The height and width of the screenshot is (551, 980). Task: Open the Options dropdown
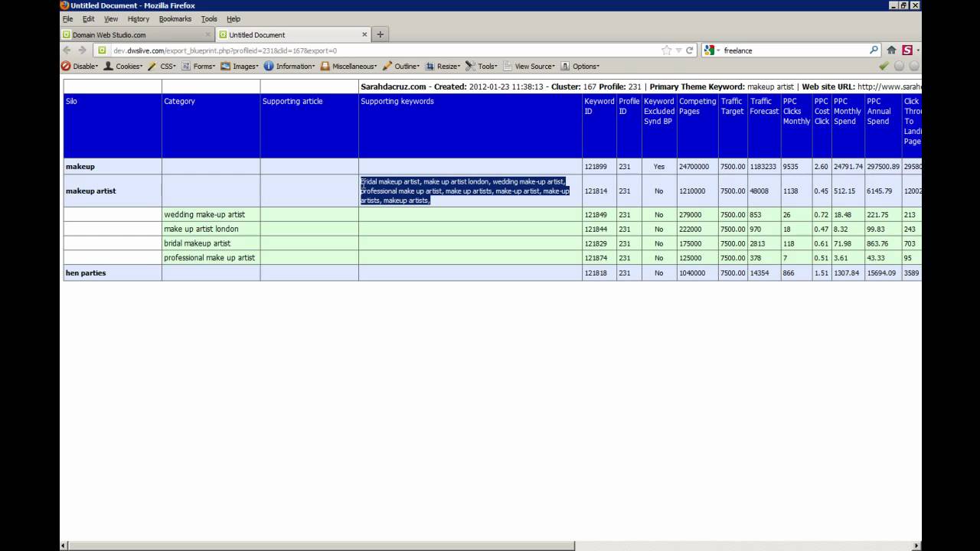(580, 67)
